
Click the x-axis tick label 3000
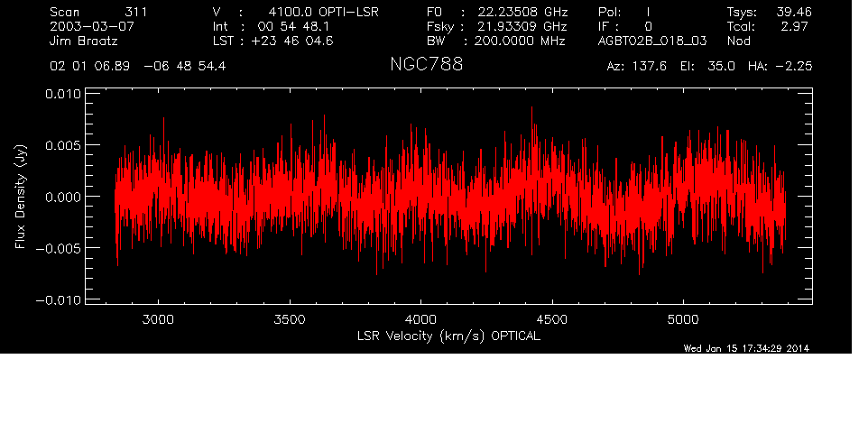(x=158, y=319)
